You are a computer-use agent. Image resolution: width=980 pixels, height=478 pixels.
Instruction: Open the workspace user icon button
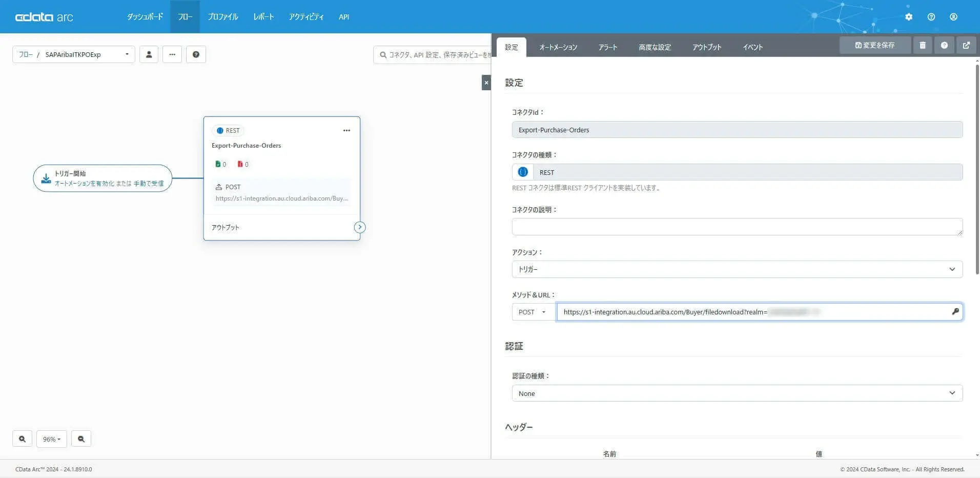[x=149, y=54]
